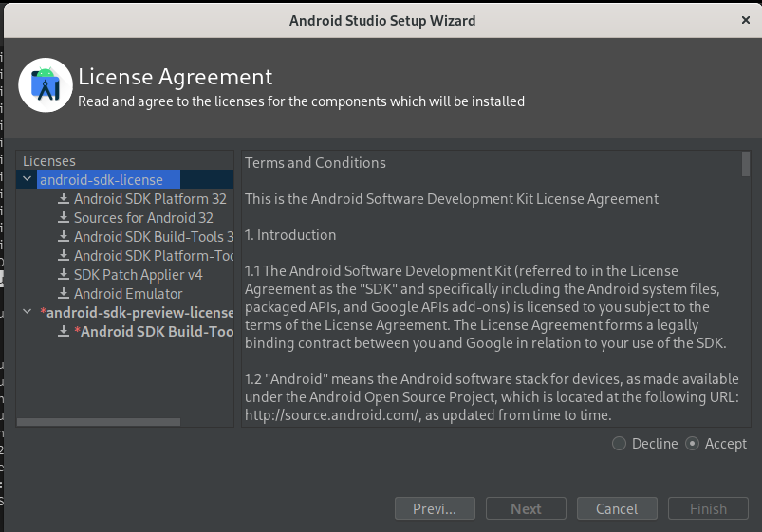This screenshot has width=762, height=532.
Task: Select *android-sdk-preview-license in Licenses tree
Action: 137,312
